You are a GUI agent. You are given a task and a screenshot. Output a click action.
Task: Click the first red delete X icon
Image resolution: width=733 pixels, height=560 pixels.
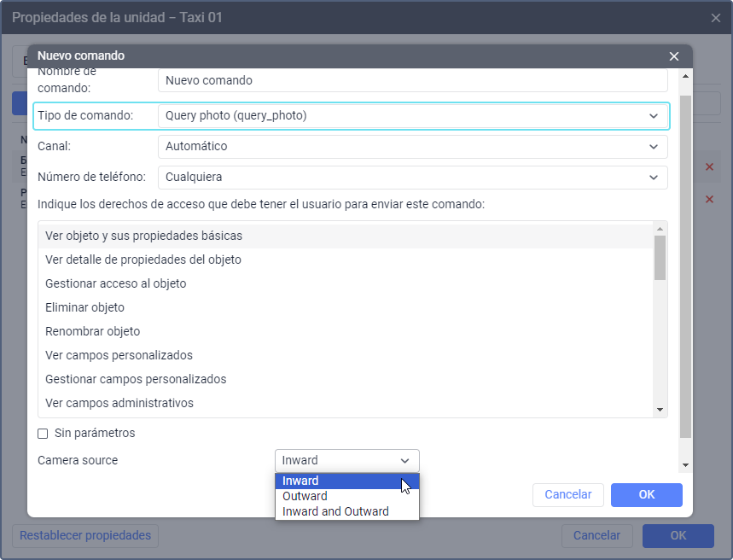(709, 167)
